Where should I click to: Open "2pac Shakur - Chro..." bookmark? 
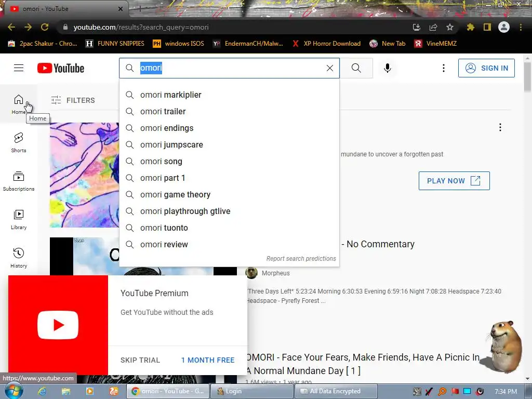pos(43,44)
